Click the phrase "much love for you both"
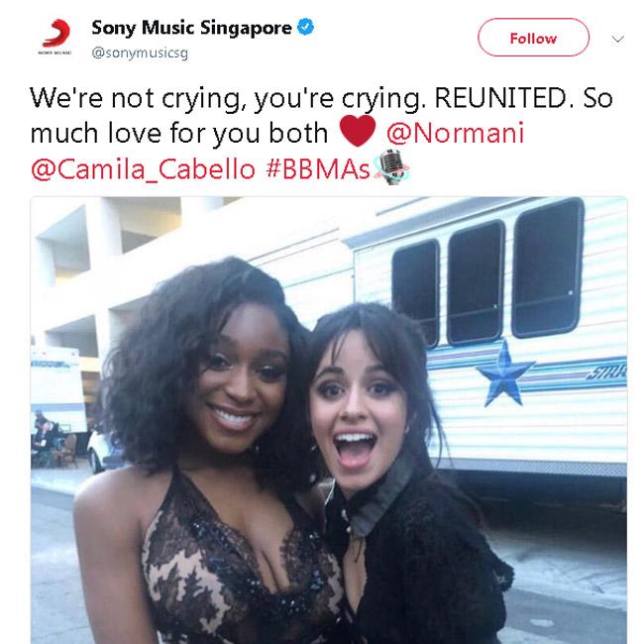The height and width of the screenshot is (644, 644). click(x=179, y=134)
